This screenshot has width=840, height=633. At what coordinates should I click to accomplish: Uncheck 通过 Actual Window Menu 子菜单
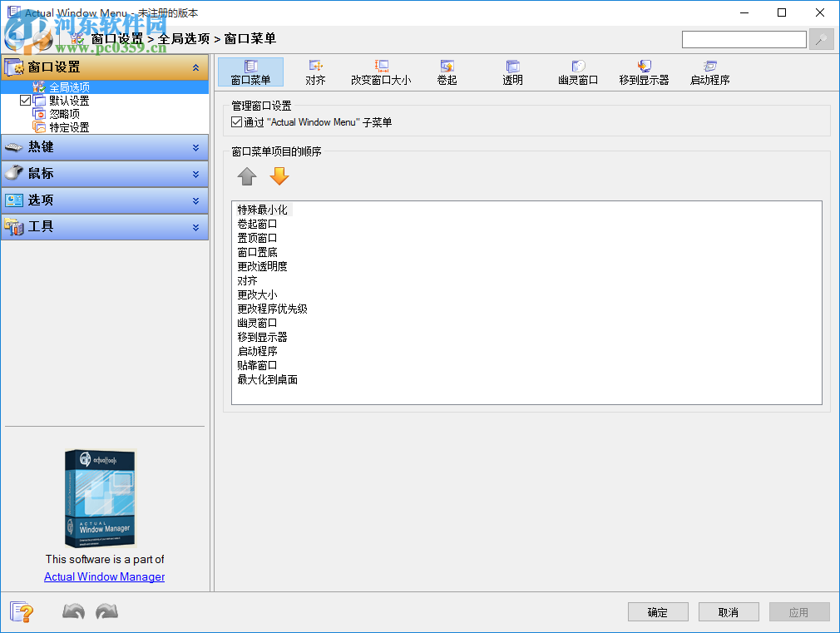tap(237, 120)
